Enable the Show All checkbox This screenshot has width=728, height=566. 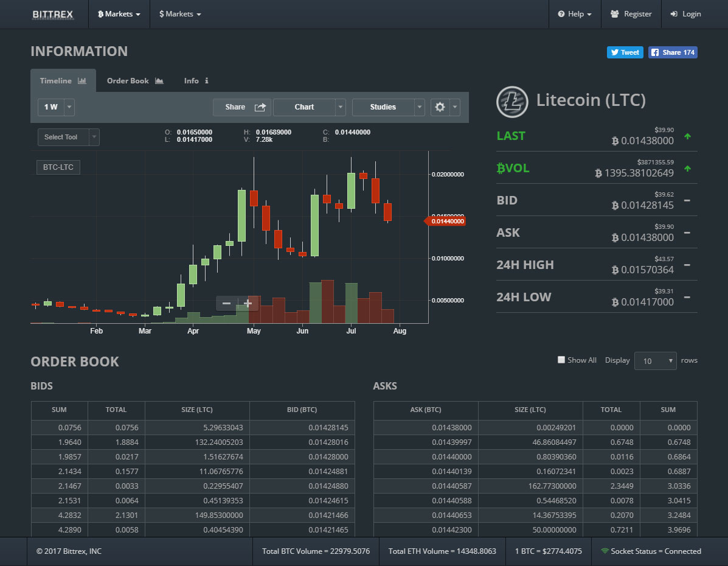point(561,360)
